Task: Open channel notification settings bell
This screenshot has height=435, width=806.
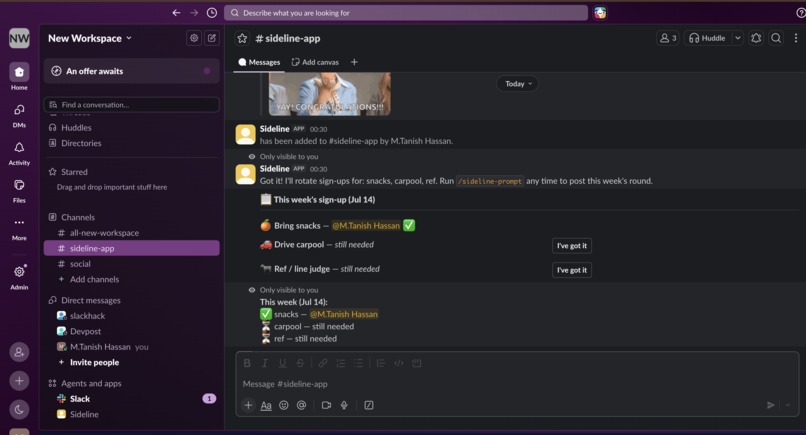Action: (x=756, y=38)
